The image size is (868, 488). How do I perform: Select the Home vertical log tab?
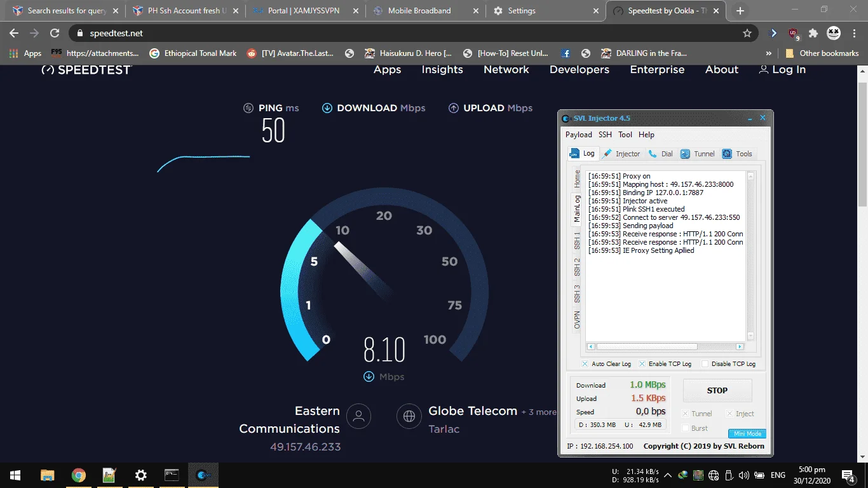(577, 179)
